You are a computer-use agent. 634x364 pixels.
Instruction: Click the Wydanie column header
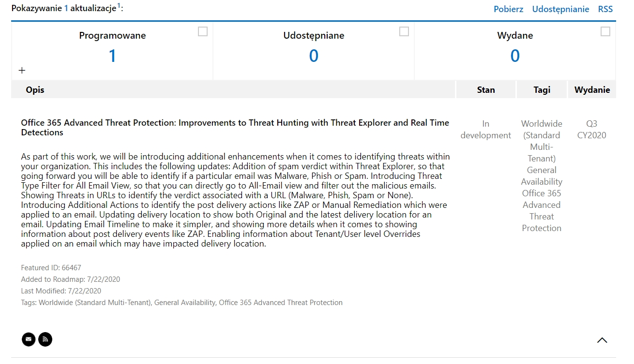point(592,90)
